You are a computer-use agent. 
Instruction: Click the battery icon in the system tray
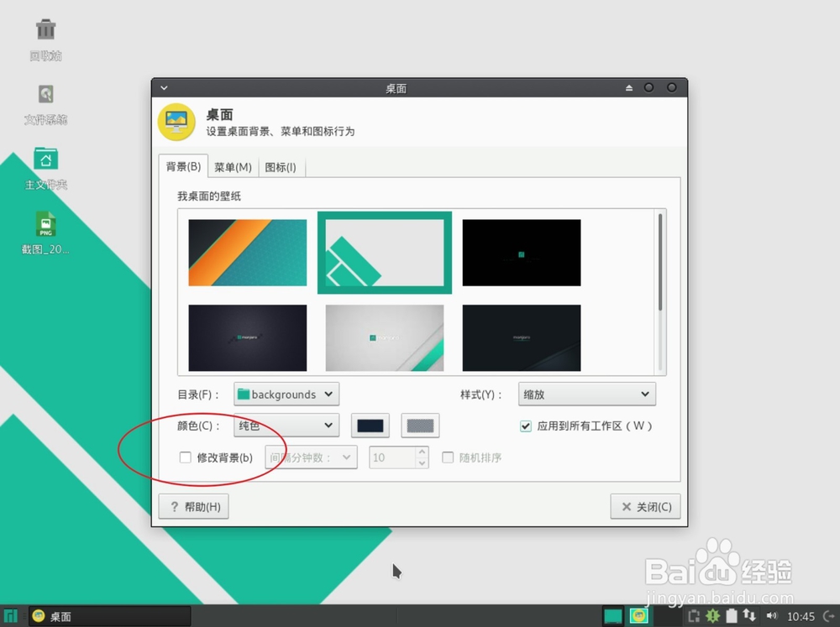pos(731,615)
